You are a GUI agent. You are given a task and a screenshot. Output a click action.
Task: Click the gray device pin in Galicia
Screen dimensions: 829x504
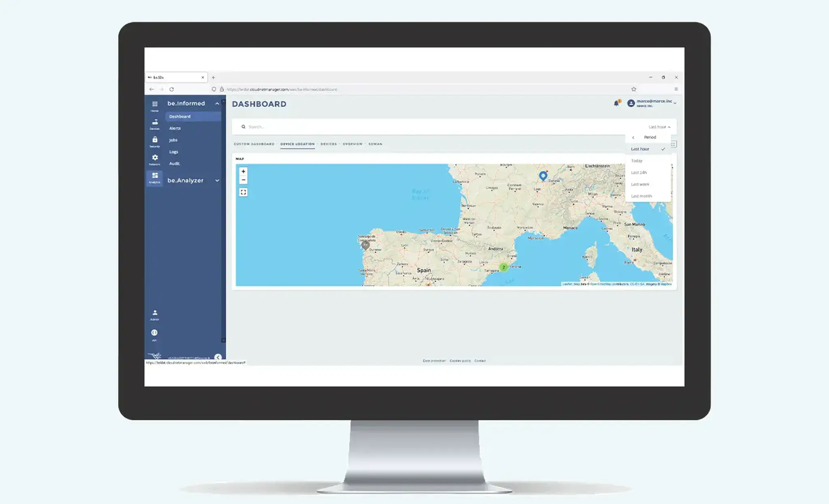366,245
